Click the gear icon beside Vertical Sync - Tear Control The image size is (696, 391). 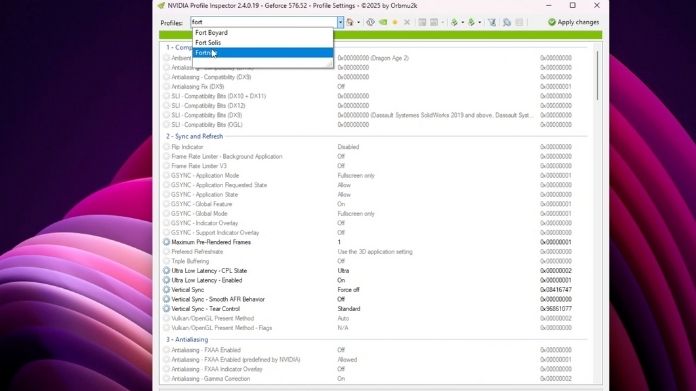[166, 309]
